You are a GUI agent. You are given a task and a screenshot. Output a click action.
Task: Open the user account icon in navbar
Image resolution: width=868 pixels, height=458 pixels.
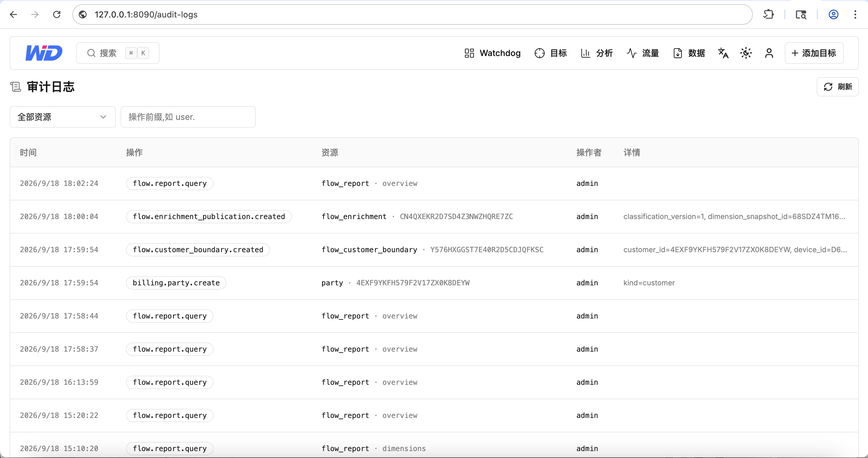tap(769, 53)
